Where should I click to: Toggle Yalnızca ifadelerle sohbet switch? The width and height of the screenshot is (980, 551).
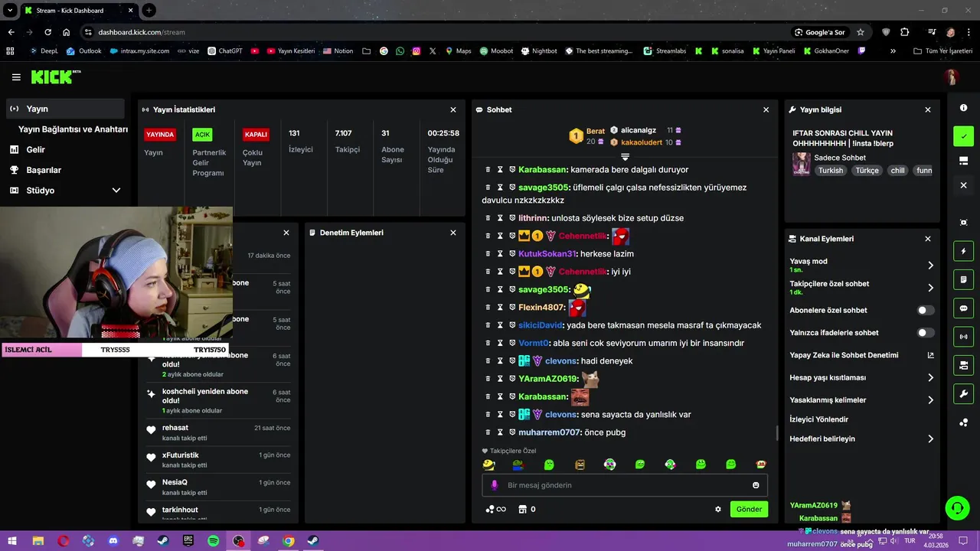click(926, 333)
